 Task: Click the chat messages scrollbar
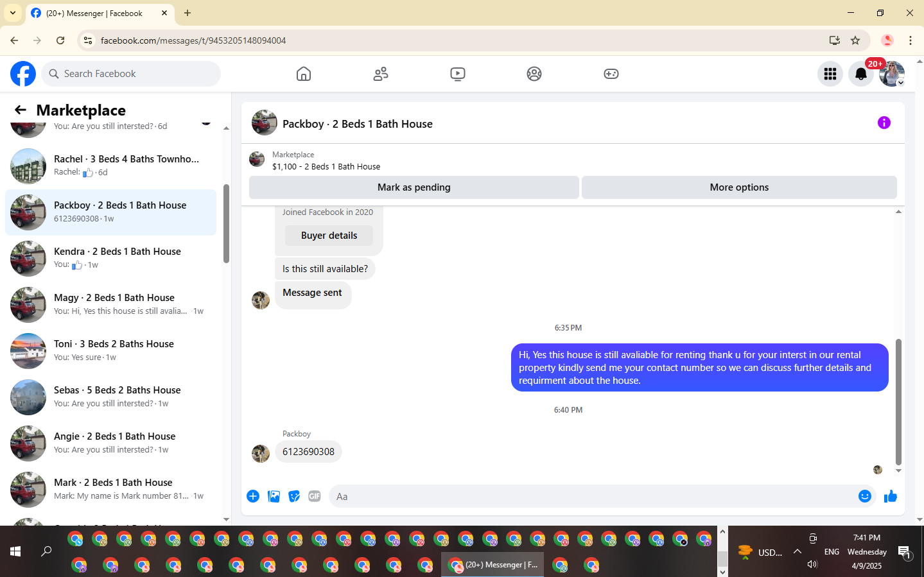[x=898, y=402]
